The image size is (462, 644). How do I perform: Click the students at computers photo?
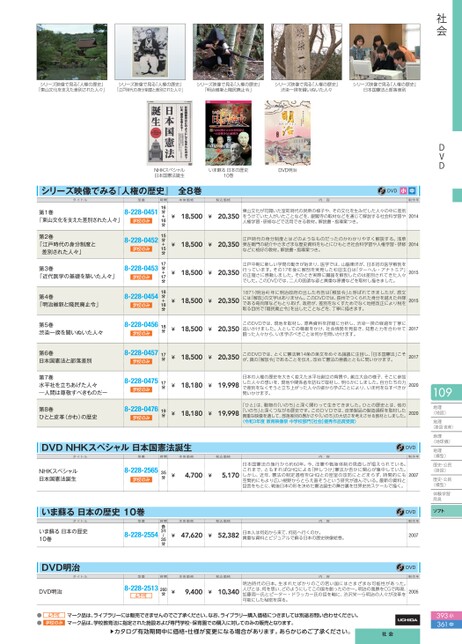(x=385, y=52)
